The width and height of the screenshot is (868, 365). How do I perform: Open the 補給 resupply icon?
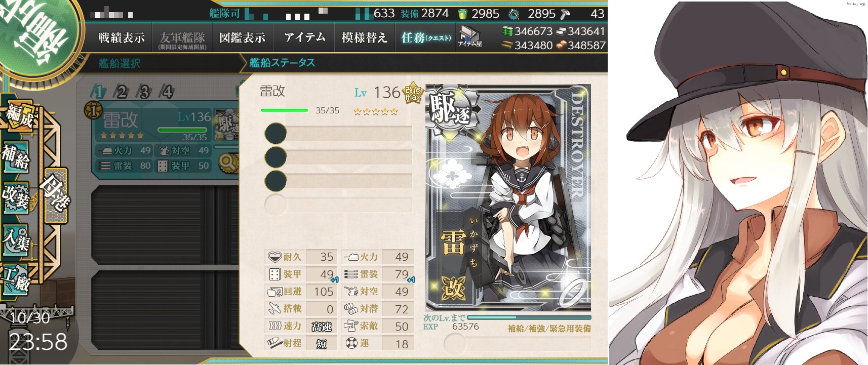coord(16,157)
